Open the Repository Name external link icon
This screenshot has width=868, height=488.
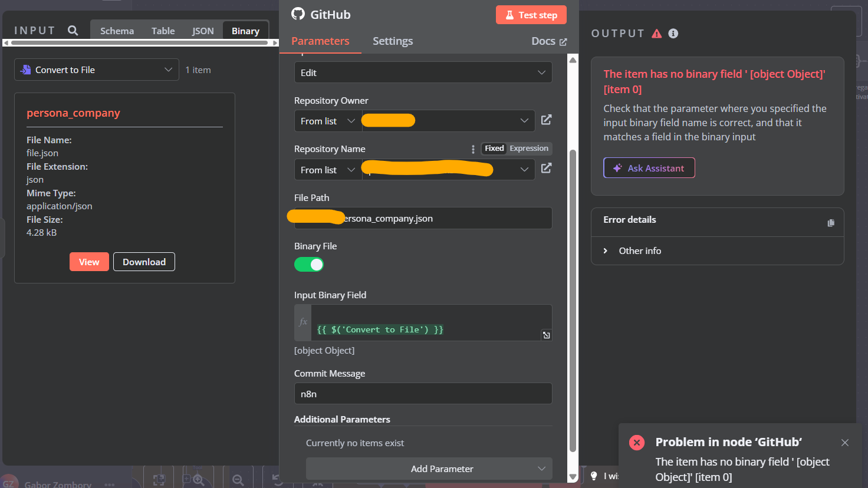click(x=547, y=168)
